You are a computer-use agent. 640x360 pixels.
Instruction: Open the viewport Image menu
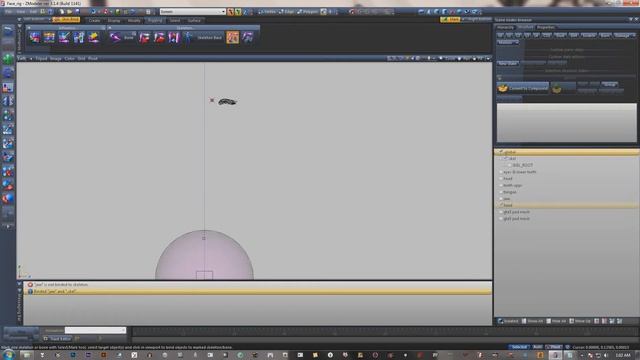[x=56, y=59]
